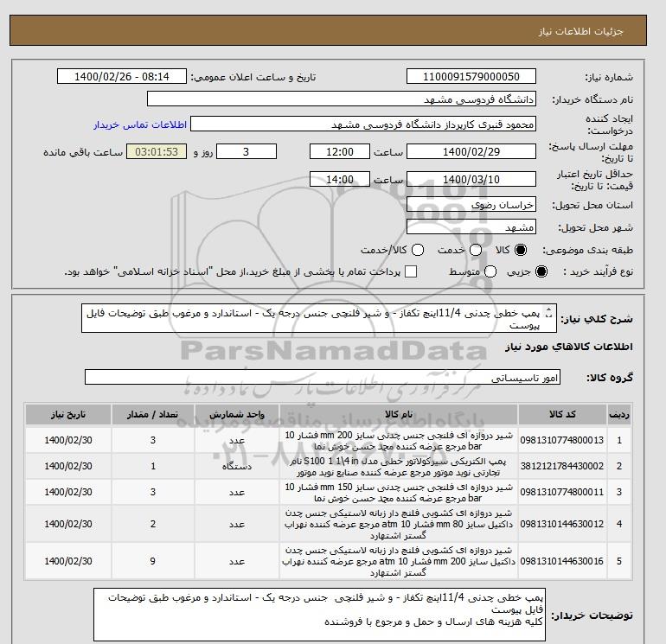666x644 pixels.
Task: Click the کد کالا column header
Action: coord(562,414)
